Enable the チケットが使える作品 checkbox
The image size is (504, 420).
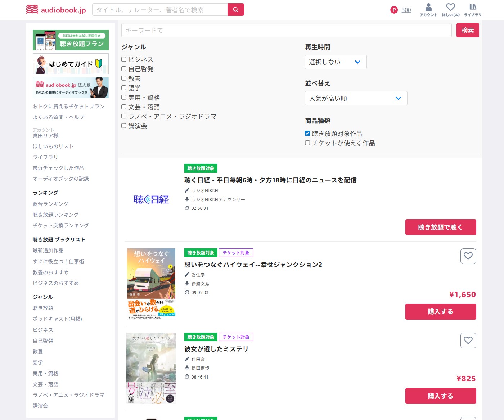click(307, 143)
